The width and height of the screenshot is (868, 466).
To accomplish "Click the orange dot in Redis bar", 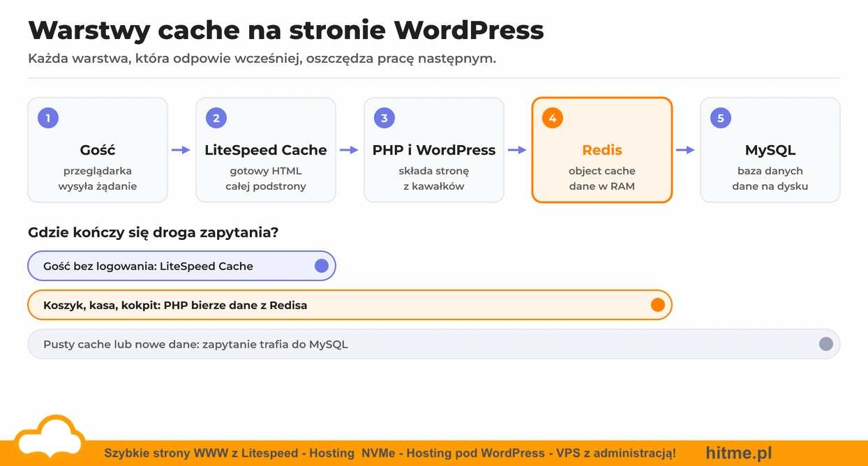I will click(x=657, y=305).
